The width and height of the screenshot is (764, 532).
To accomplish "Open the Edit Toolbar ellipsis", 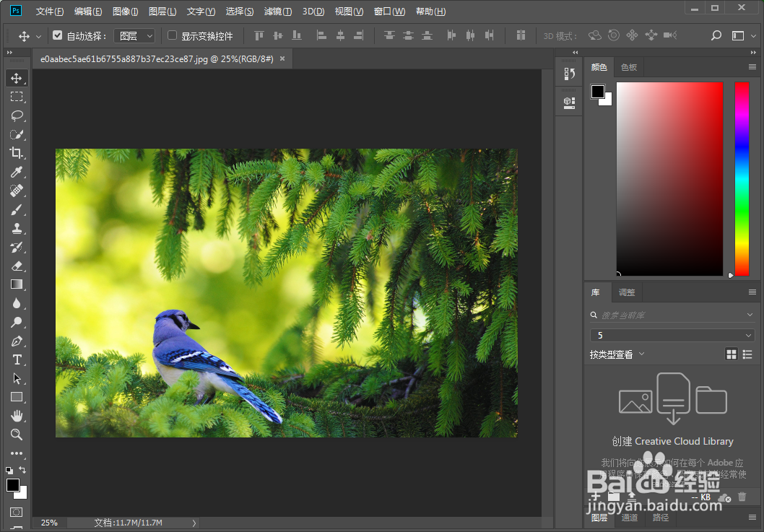I will [x=17, y=453].
